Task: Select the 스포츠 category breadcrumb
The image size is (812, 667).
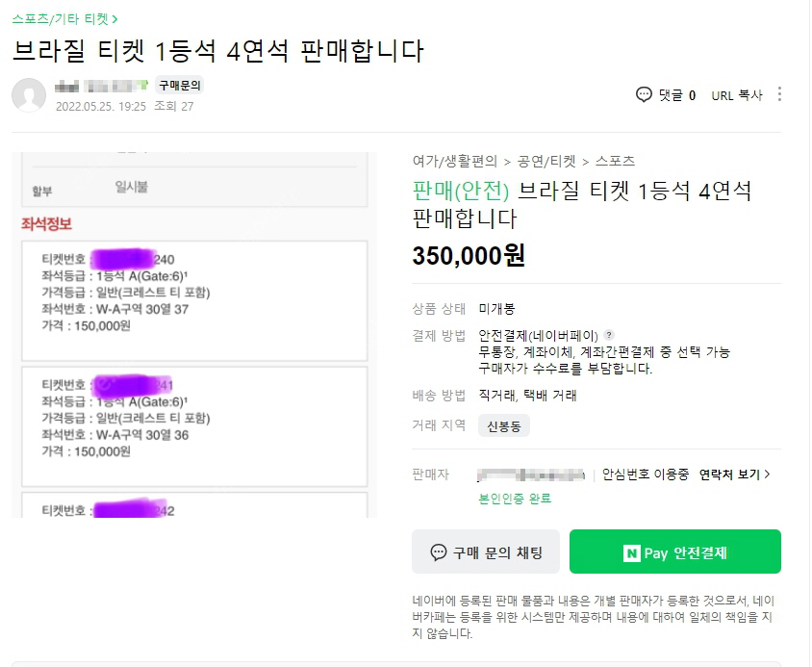Action: point(615,162)
